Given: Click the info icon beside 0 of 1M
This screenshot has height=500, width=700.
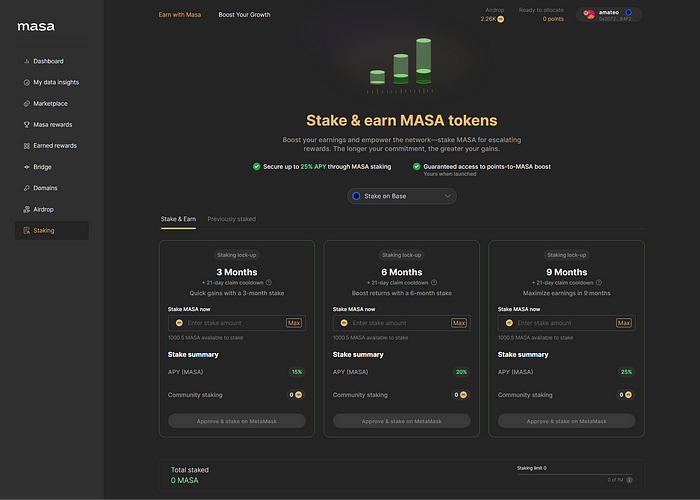Looking at the screenshot, I should point(629,480).
